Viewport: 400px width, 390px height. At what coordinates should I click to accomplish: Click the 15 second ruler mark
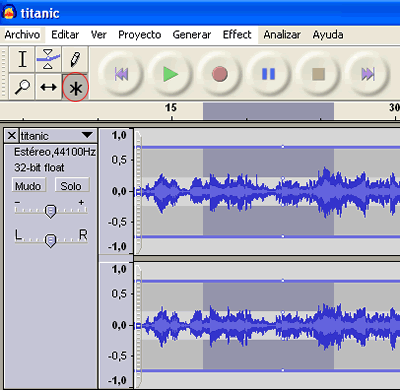pyautogui.click(x=171, y=108)
